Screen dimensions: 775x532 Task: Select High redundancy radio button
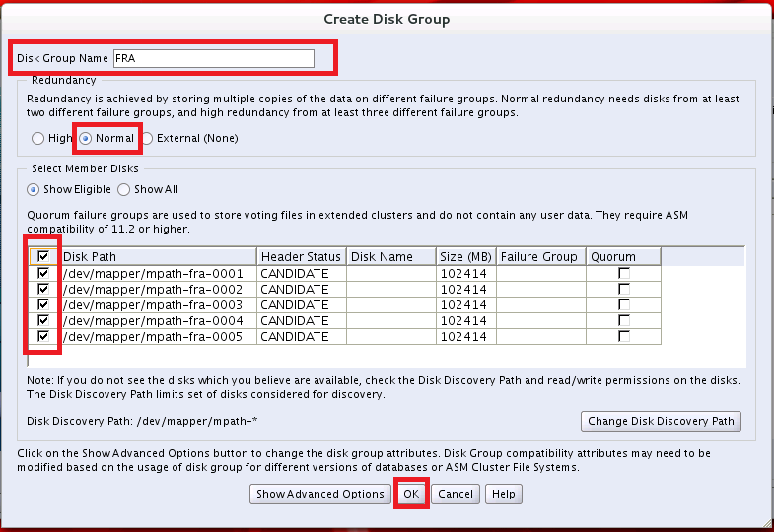37,139
